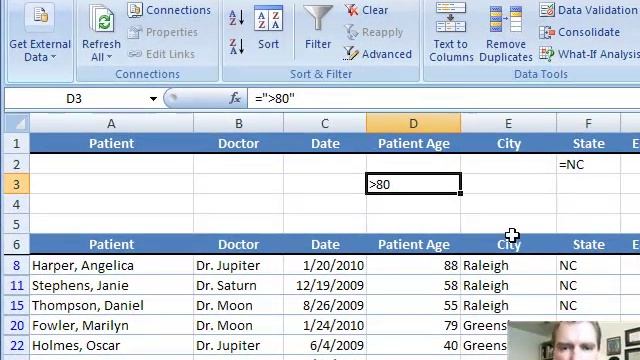
Task: Select the cell Holmes, Oscar
Action: coord(111,345)
